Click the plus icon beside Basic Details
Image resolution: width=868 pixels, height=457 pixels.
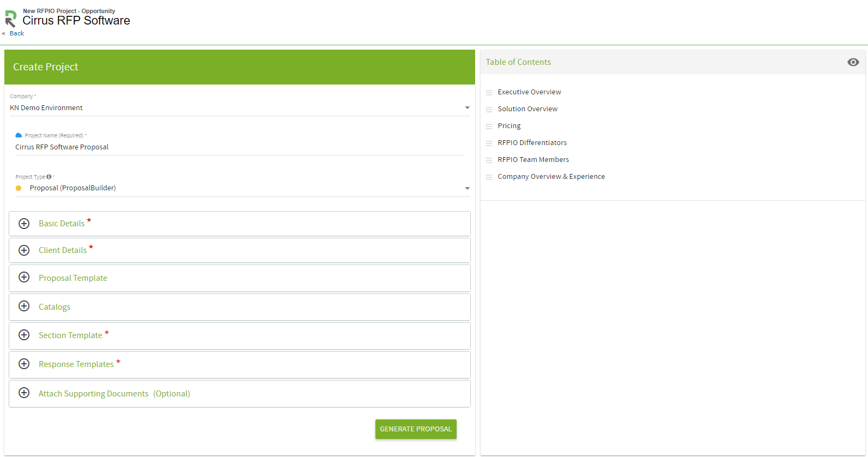[24, 224]
